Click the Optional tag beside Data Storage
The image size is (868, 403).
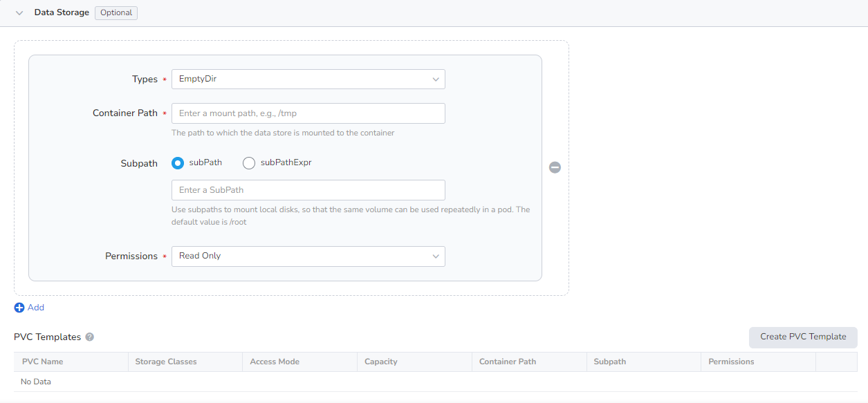pos(116,13)
